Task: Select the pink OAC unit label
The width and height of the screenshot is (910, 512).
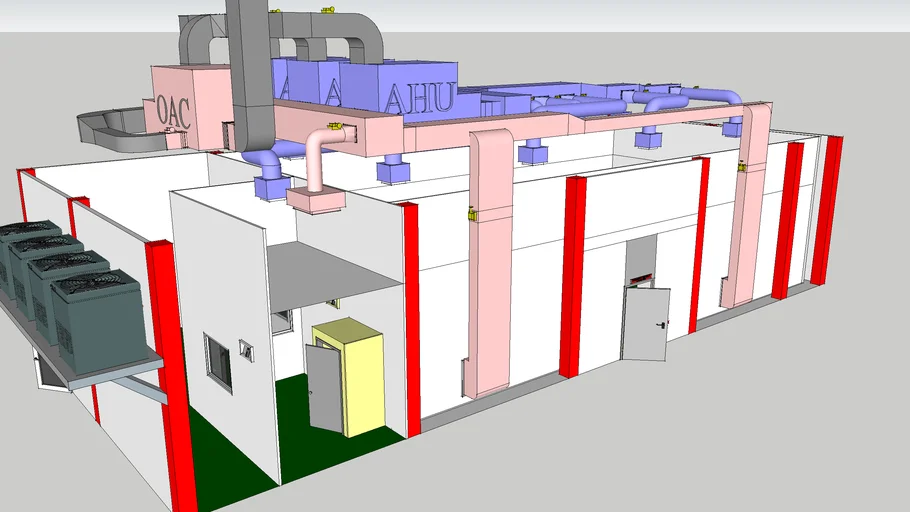Action: [x=173, y=110]
